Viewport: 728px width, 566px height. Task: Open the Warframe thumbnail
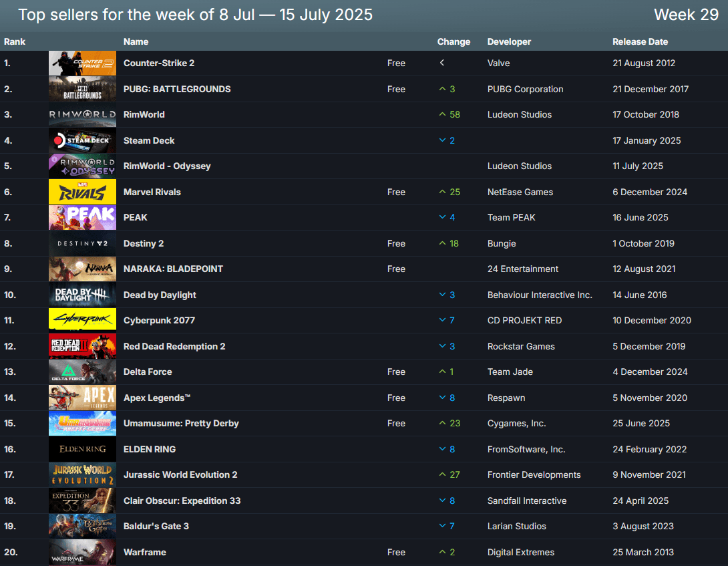click(82, 553)
